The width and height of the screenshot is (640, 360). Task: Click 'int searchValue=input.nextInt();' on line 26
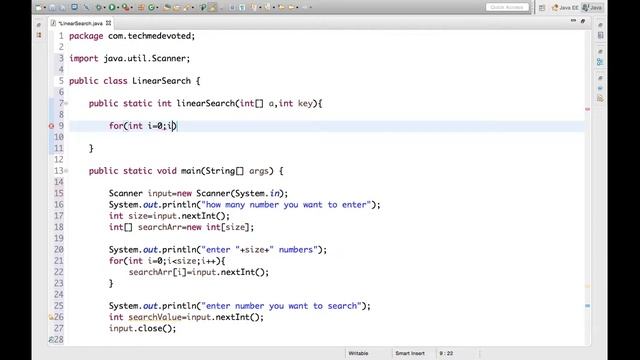[186, 317]
